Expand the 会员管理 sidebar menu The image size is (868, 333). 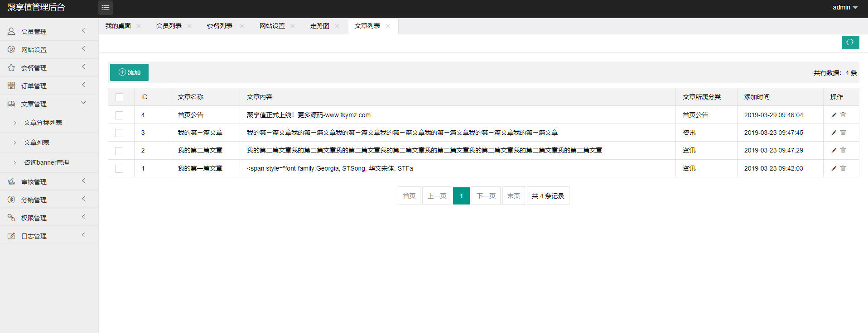[x=49, y=31]
